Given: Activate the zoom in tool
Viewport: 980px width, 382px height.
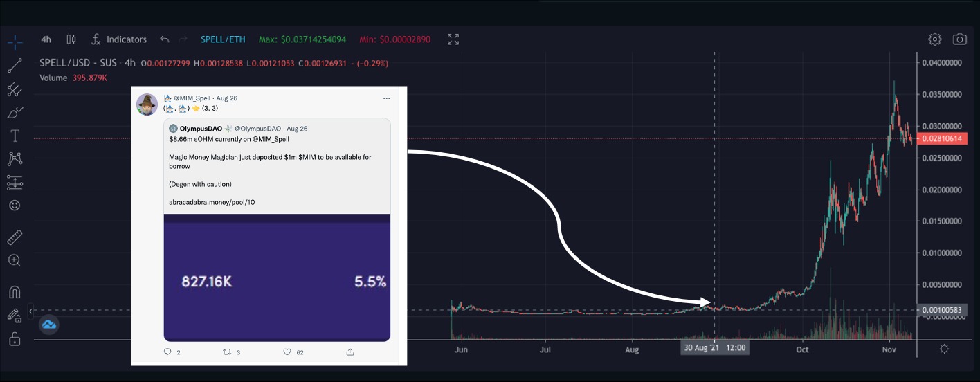Looking at the screenshot, I should [15, 261].
